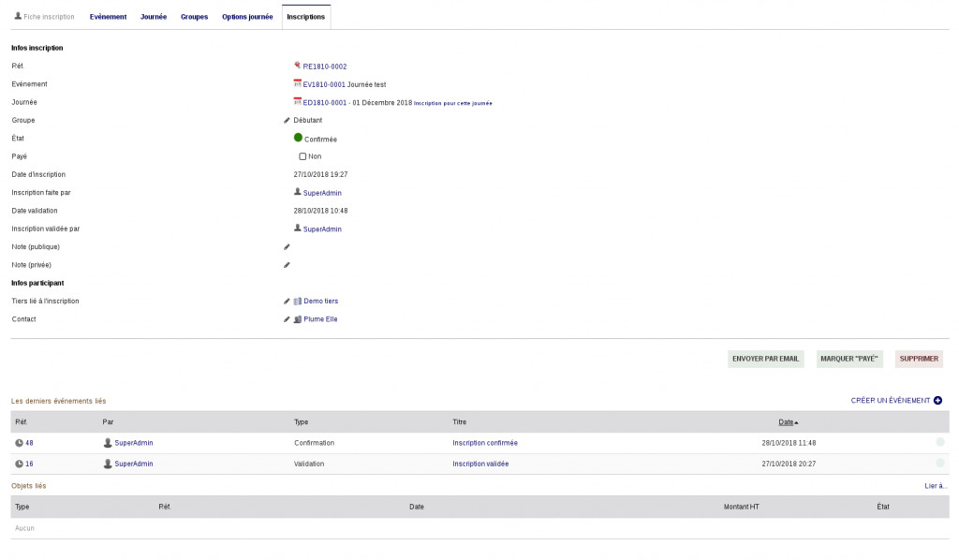959x560 pixels.
Task: Click CRÉER UN ÉVÈNEMENT link
Action: [891, 401]
